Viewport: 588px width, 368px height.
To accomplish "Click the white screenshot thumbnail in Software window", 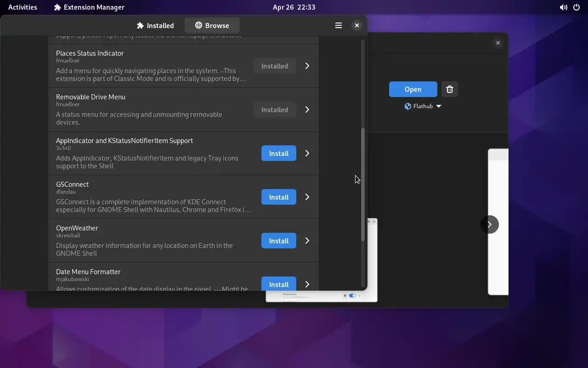I will [498, 222].
